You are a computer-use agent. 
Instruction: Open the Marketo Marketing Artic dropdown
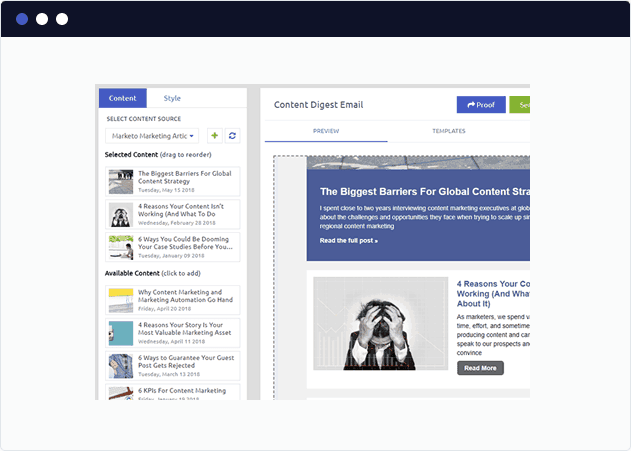[152, 136]
